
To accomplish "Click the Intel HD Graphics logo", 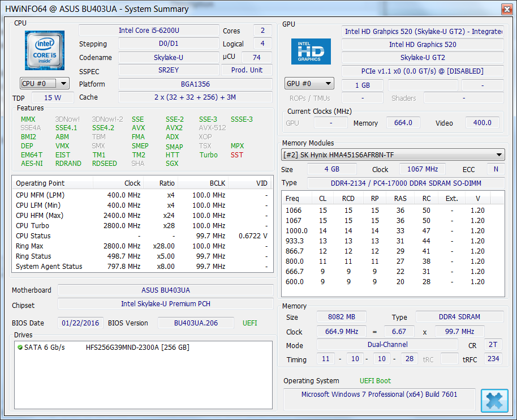I will pos(311,52).
